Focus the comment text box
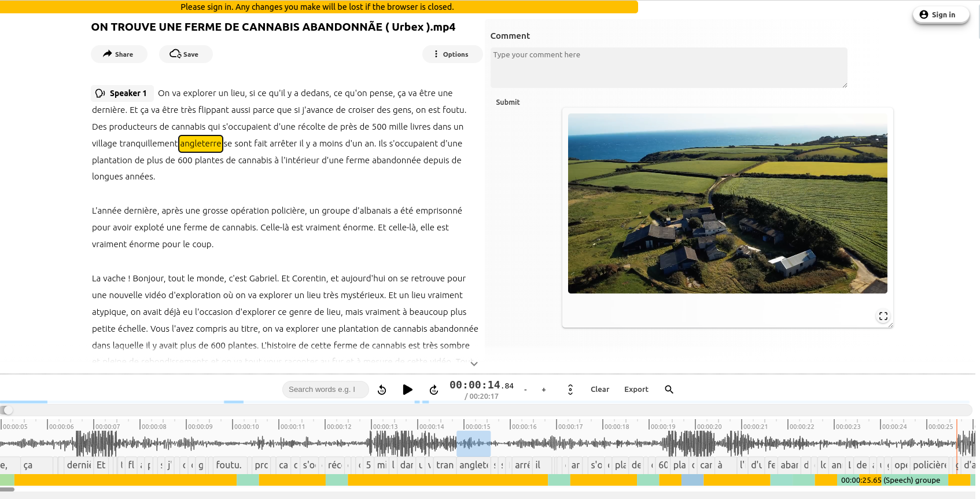980x499 pixels. click(x=668, y=68)
